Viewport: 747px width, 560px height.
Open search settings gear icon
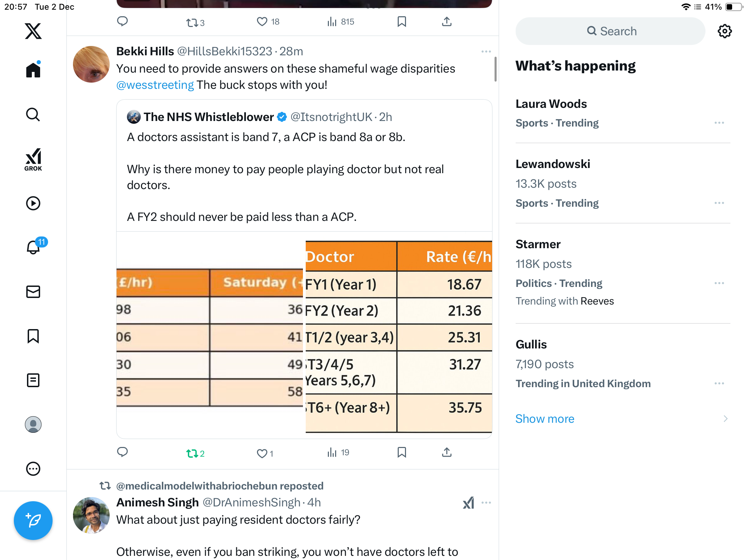click(x=725, y=31)
